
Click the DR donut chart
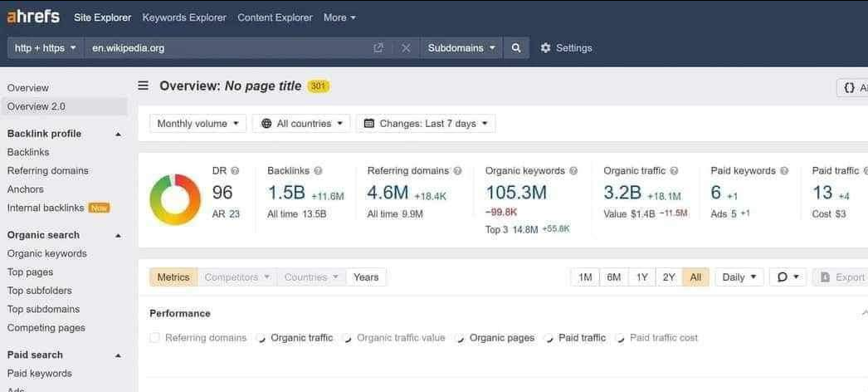click(175, 199)
